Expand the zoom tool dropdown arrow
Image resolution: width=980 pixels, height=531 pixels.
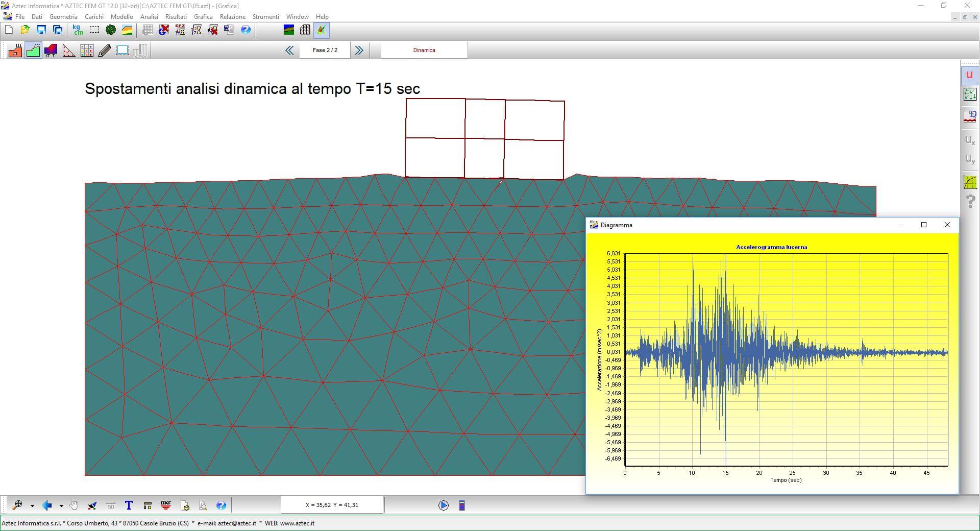(32, 506)
